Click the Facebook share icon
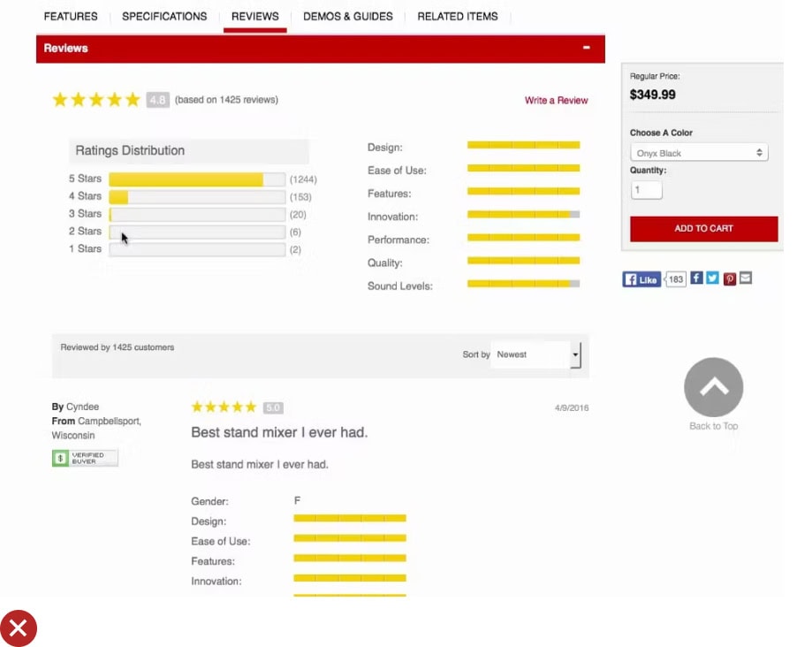812x647 pixels. pyautogui.click(x=696, y=278)
